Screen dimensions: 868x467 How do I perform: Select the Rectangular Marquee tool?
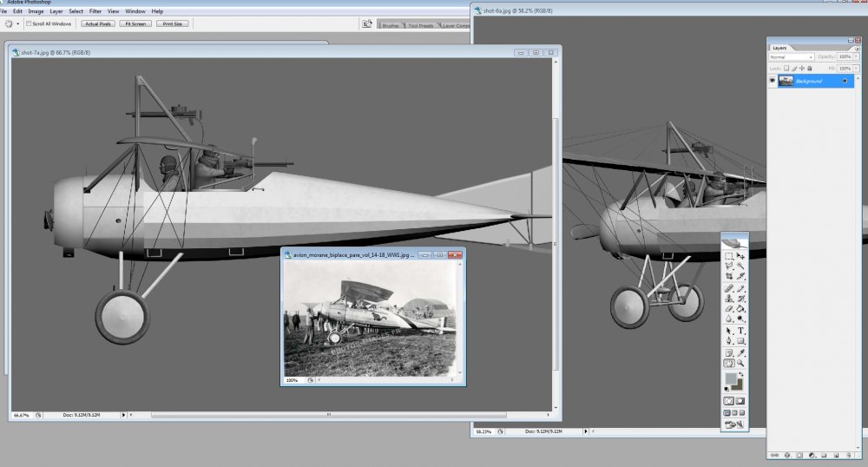click(x=729, y=256)
